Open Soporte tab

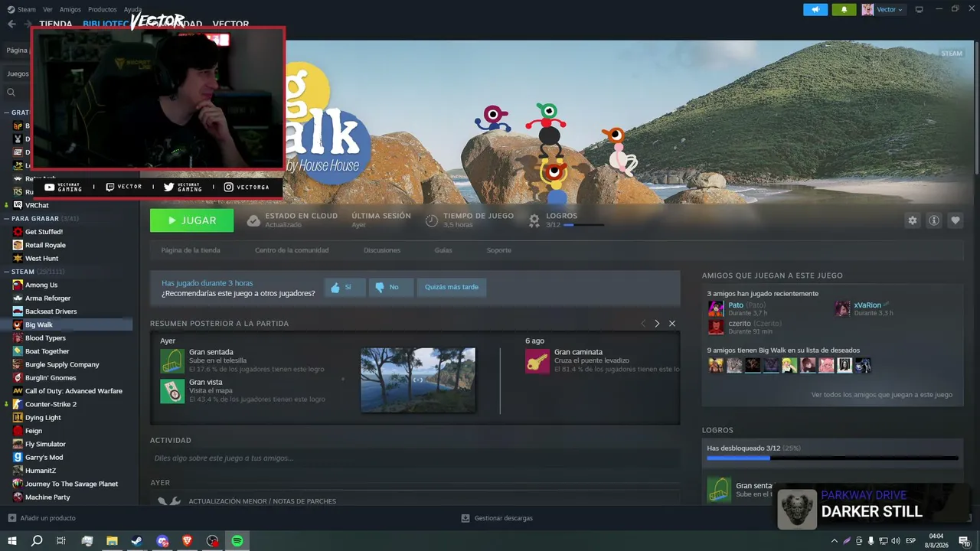(x=499, y=250)
